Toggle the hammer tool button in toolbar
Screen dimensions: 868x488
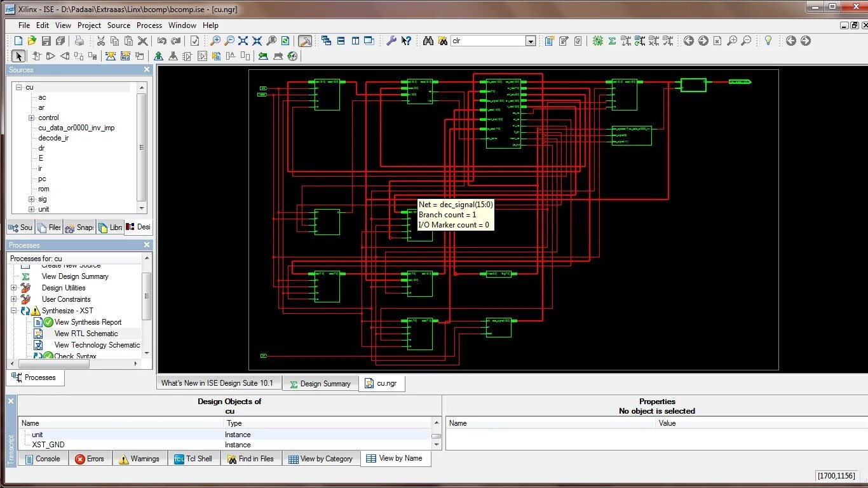305,41
